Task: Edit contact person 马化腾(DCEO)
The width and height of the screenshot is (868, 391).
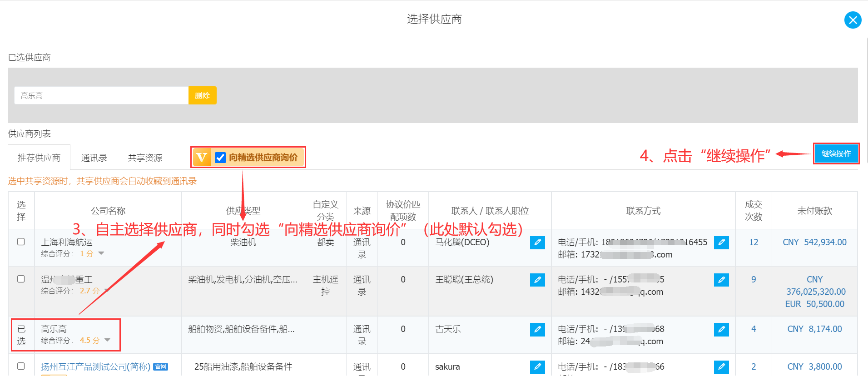Action: 537,243
